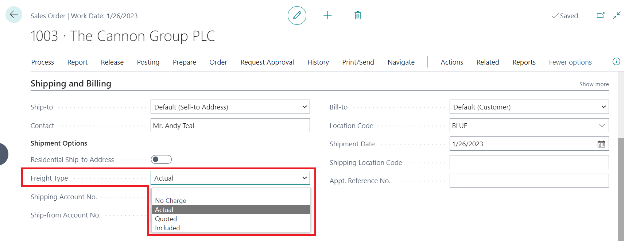Open Shipment Date calendar picker

[x=601, y=144]
